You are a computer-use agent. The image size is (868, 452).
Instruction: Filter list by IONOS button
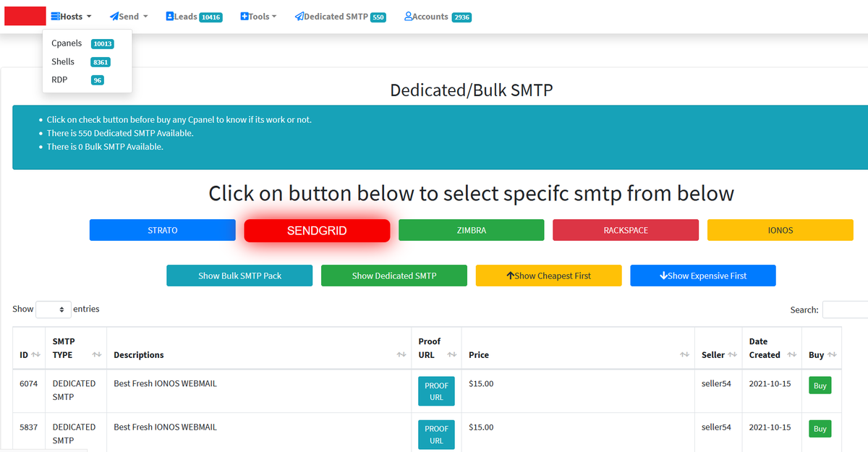coord(780,230)
